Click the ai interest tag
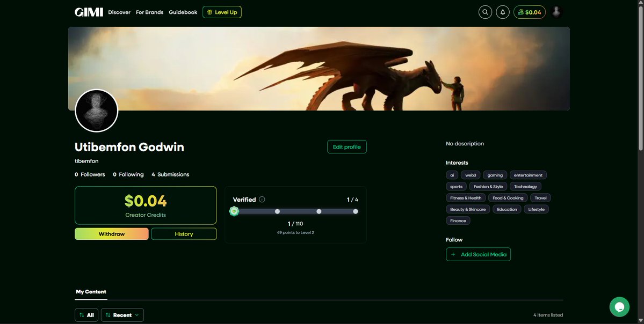 452,175
